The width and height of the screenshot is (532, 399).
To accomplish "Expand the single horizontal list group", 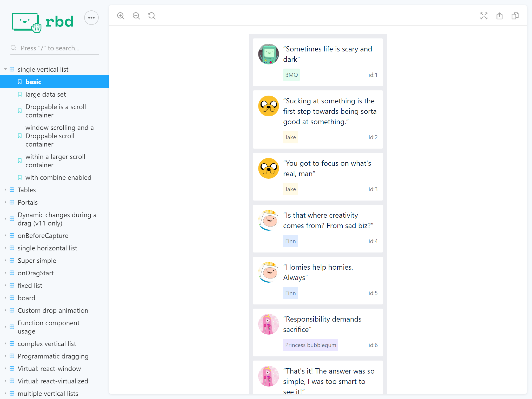I will pos(55,248).
